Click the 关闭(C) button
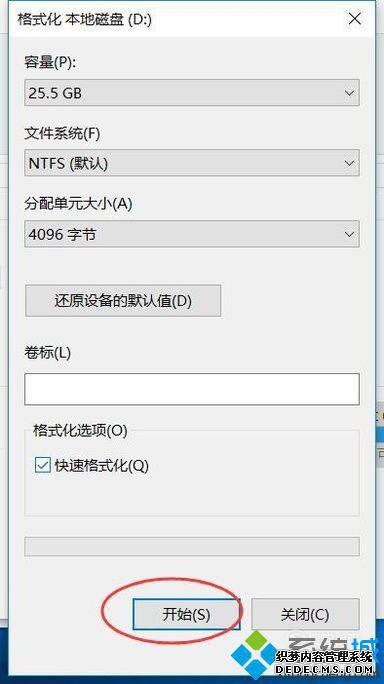The image size is (384, 684). point(305,614)
